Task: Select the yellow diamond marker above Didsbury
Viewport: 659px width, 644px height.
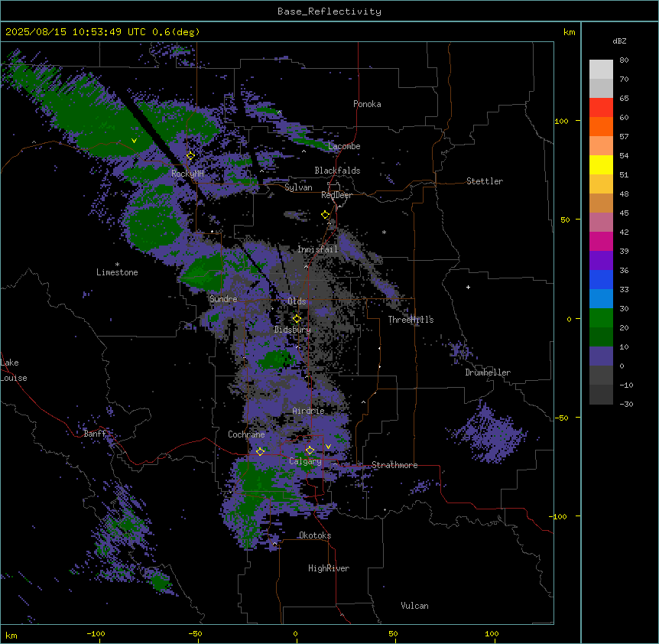Action: [x=297, y=319]
